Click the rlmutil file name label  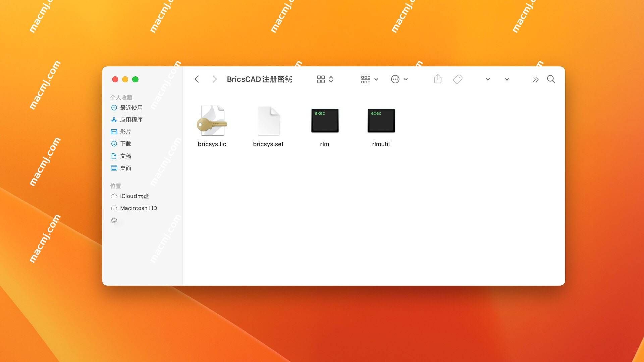(x=381, y=144)
